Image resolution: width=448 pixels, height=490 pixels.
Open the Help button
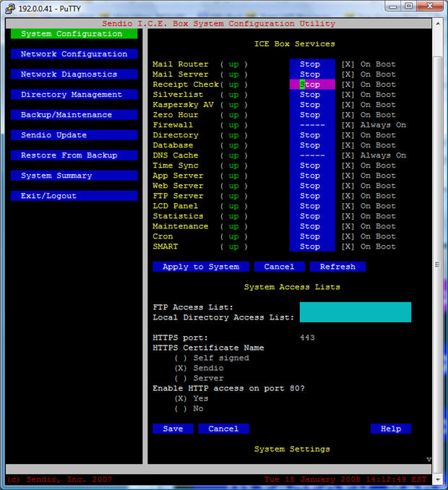pos(390,429)
